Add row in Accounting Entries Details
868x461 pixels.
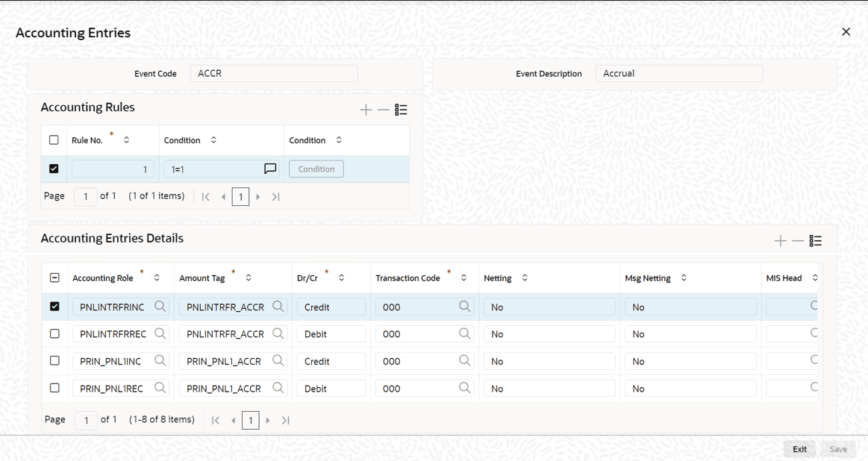tap(781, 241)
